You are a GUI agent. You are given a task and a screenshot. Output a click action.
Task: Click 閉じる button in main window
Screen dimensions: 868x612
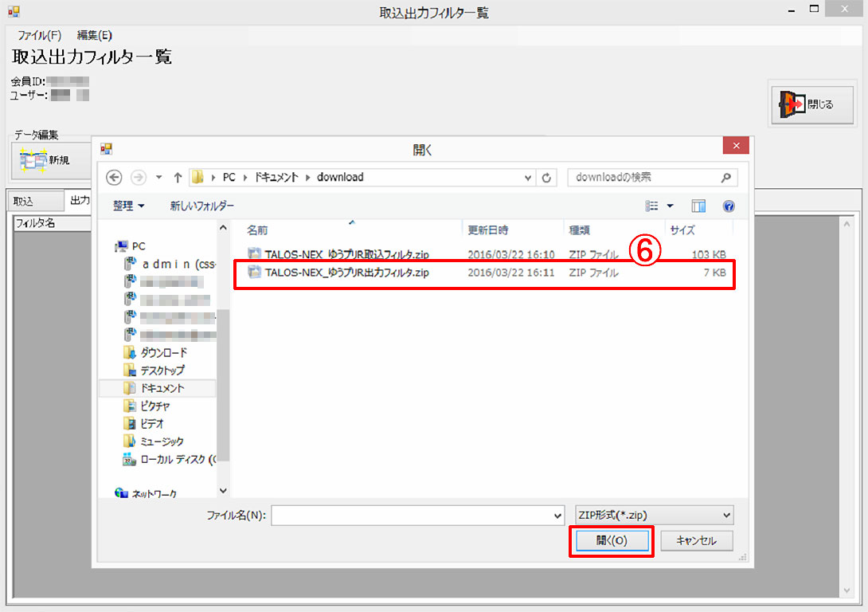[x=812, y=104]
